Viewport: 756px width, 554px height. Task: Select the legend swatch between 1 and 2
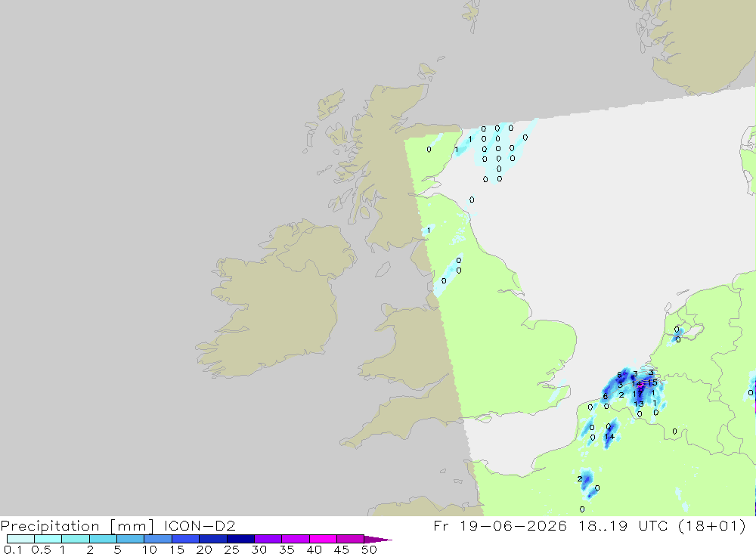click(76, 539)
